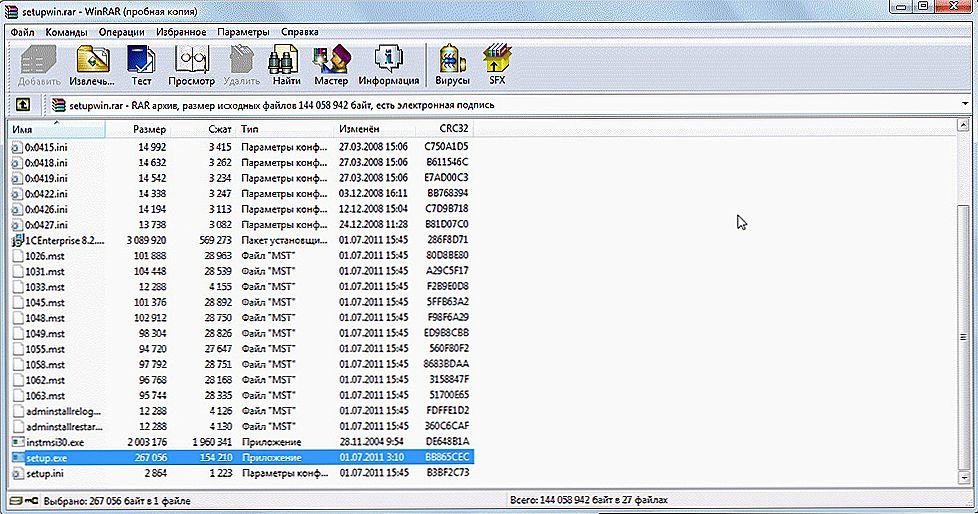Sort by CRC32 column header
The width and height of the screenshot is (978, 514).
[444, 129]
